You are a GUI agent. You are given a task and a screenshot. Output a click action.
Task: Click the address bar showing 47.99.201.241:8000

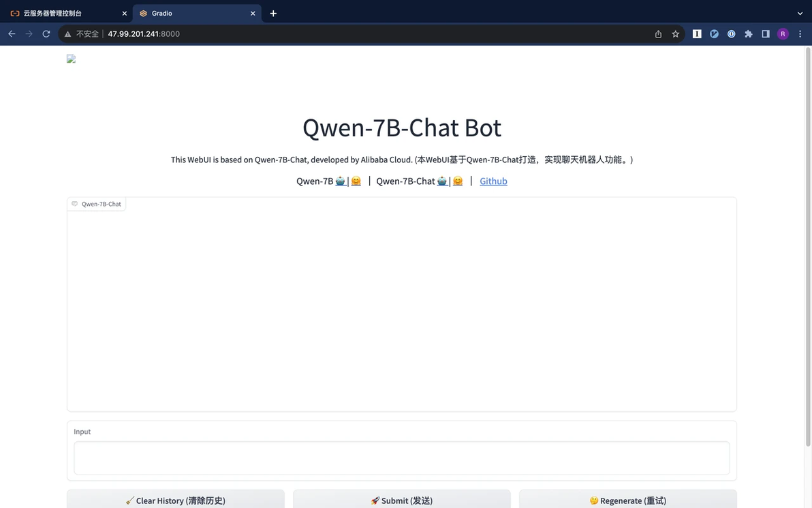coord(371,33)
